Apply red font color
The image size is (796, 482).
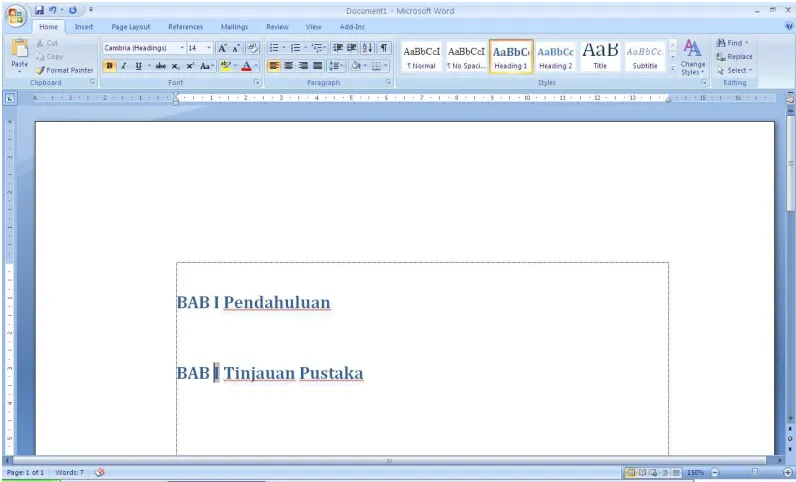click(246, 66)
